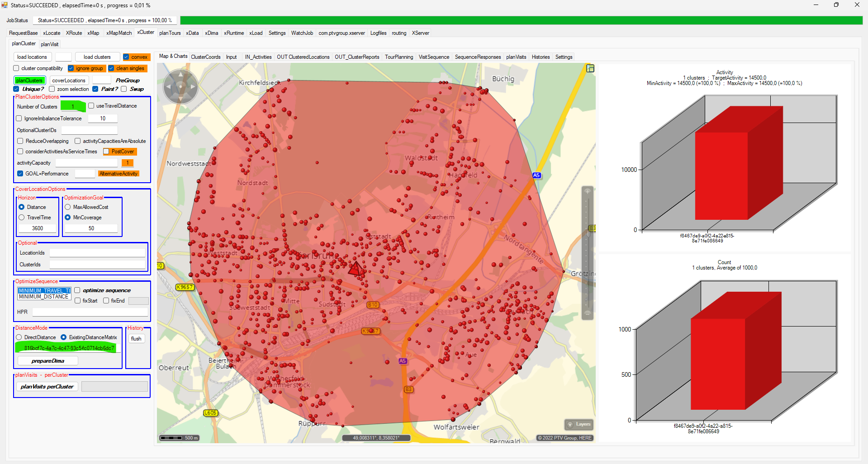
Task: Click the zoom in plus on map slider
Action: (x=587, y=192)
